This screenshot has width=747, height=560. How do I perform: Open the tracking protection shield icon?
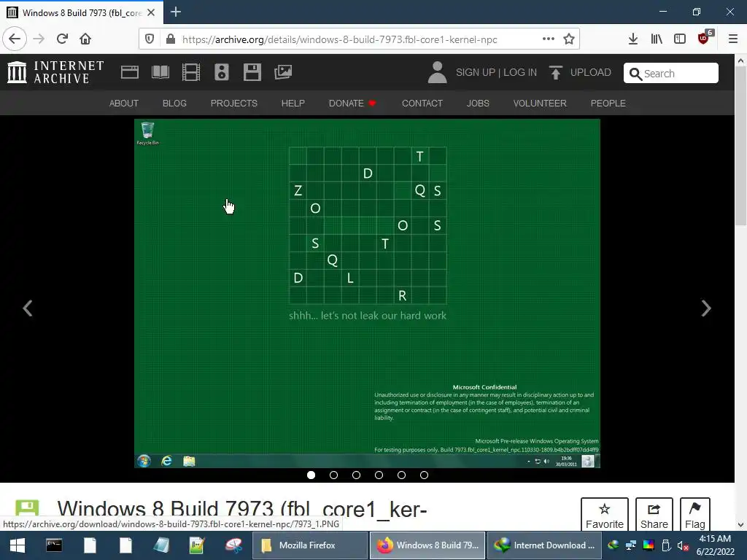point(150,39)
